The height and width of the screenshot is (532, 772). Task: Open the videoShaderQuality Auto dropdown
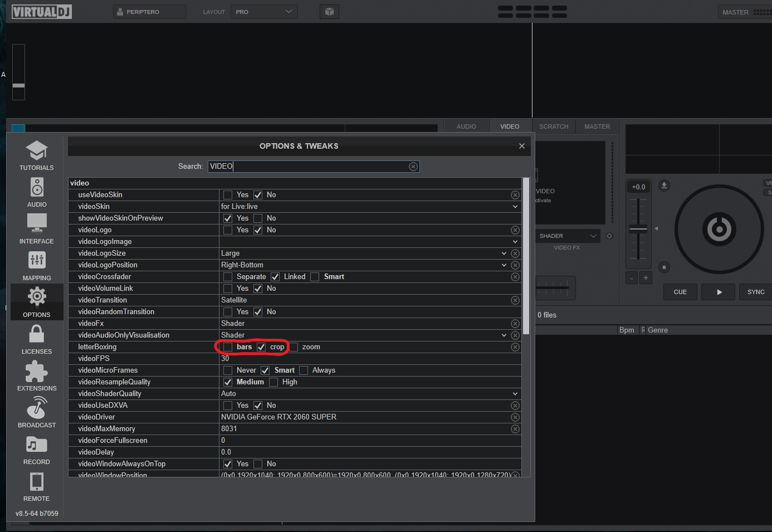pyautogui.click(x=515, y=394)
